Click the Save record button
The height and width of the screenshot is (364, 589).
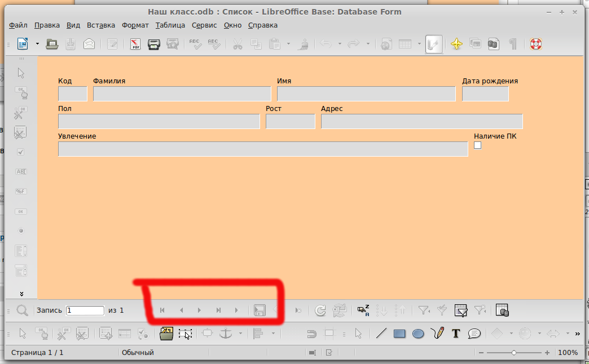(260, 310)
